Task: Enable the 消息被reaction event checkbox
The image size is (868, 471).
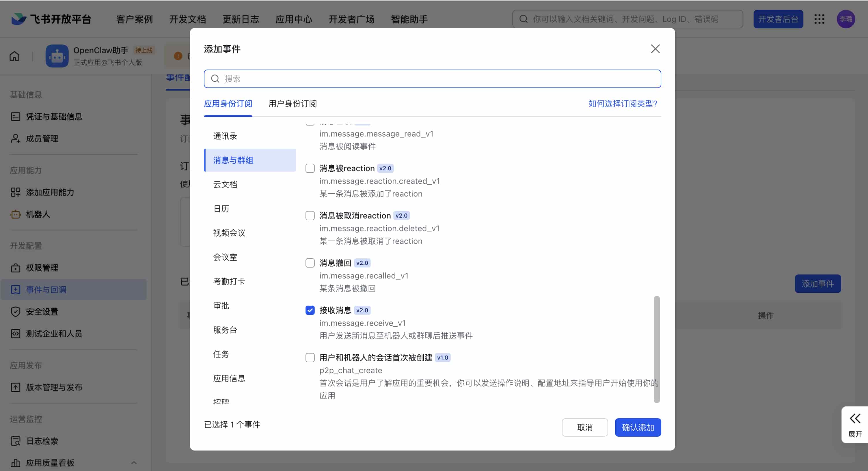Action: (x=310, y=168)
